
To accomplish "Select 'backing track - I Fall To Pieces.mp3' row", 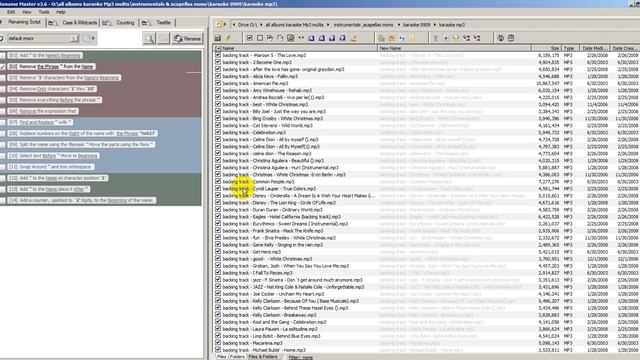I will coord(257,273).
